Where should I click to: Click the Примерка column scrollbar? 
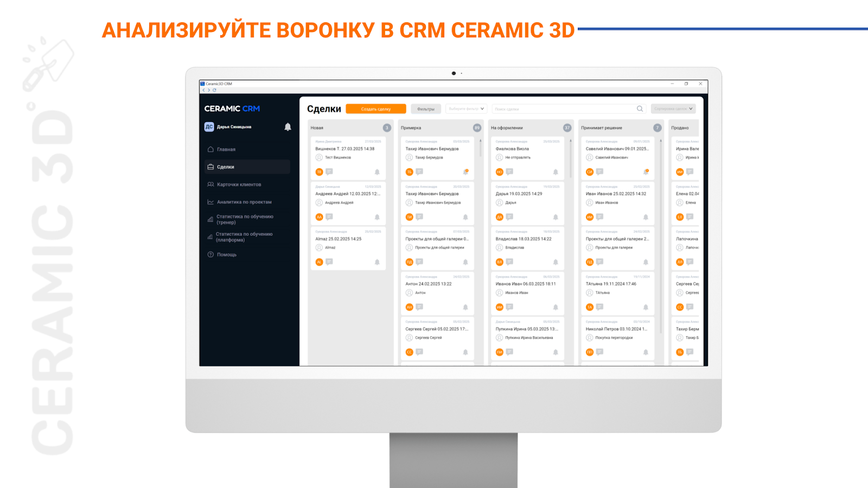480,148
